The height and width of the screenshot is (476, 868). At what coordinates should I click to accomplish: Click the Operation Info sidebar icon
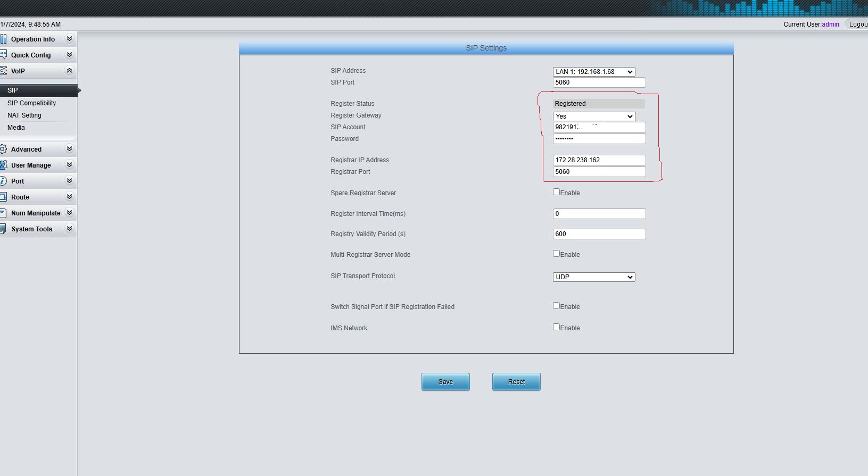click(x=3, y=39)
